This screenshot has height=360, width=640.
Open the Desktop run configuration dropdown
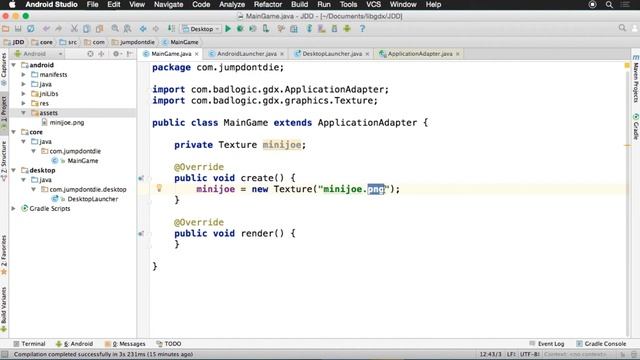[x=200, y=29]
